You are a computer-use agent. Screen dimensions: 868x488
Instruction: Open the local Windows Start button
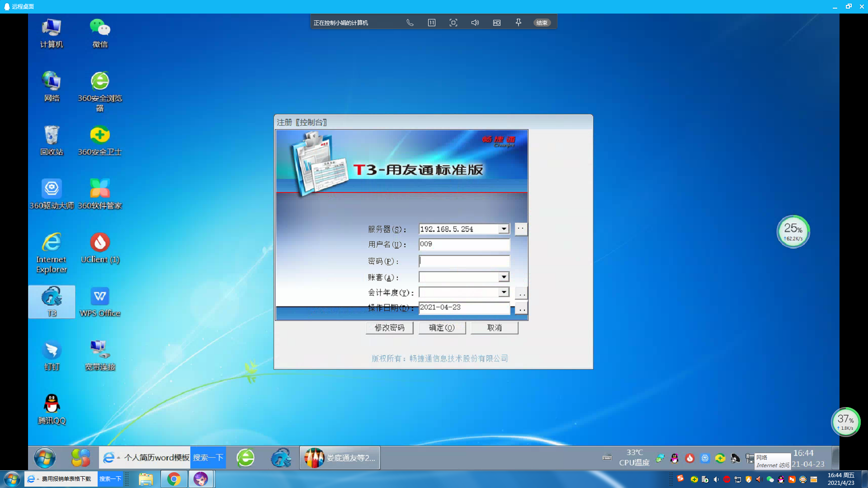(12, 479)
